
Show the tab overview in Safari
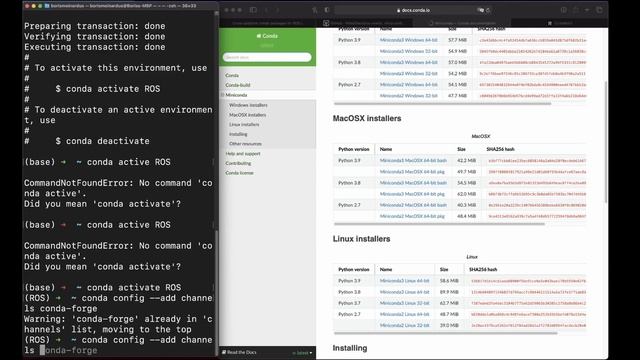point(599,10)
